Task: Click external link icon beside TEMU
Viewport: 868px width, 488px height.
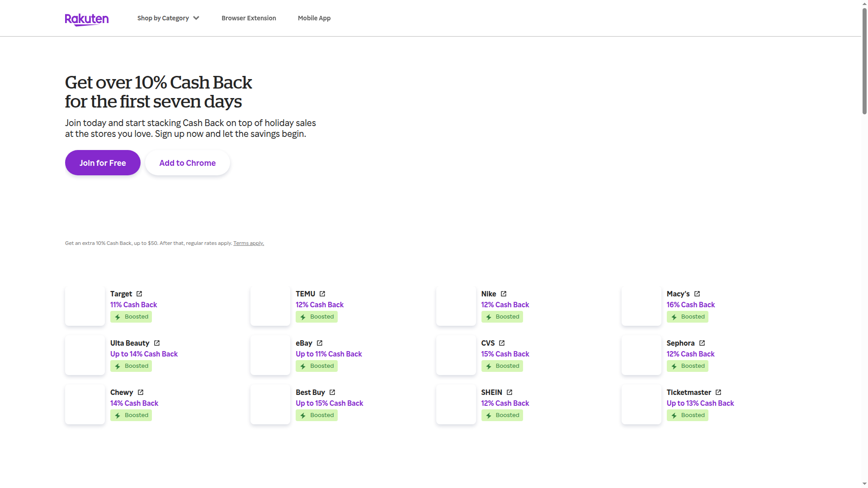Action: coord(322,294)
